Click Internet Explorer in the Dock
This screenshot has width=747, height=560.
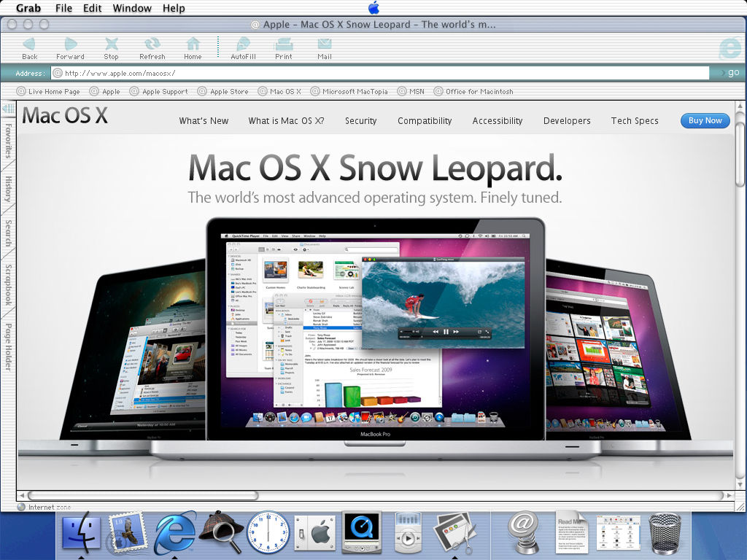(174, 533)
